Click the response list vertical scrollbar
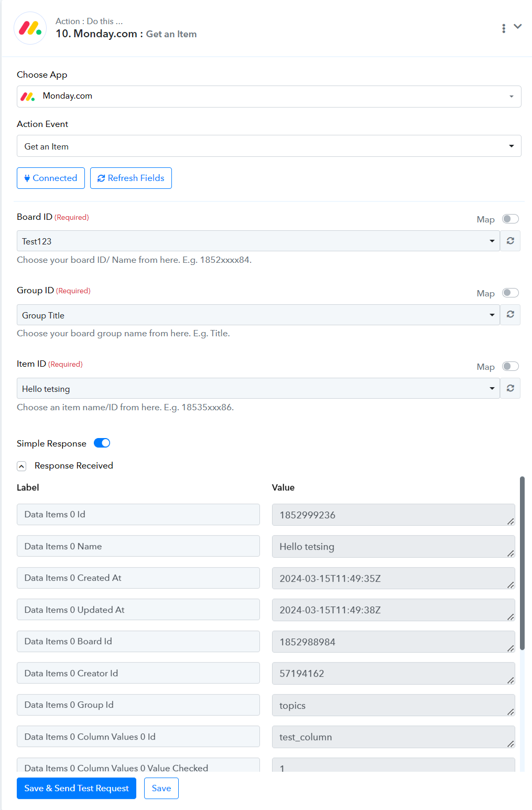 tap(522, 563)
